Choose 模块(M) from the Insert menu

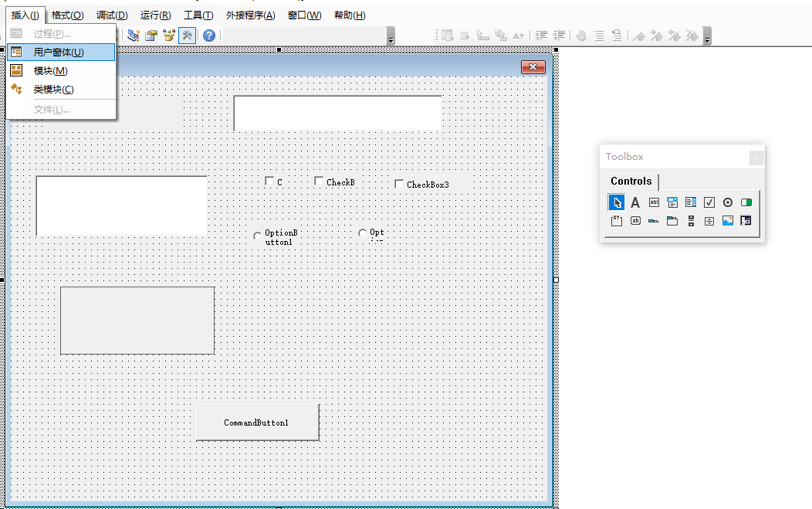click(x=60, y=70)
